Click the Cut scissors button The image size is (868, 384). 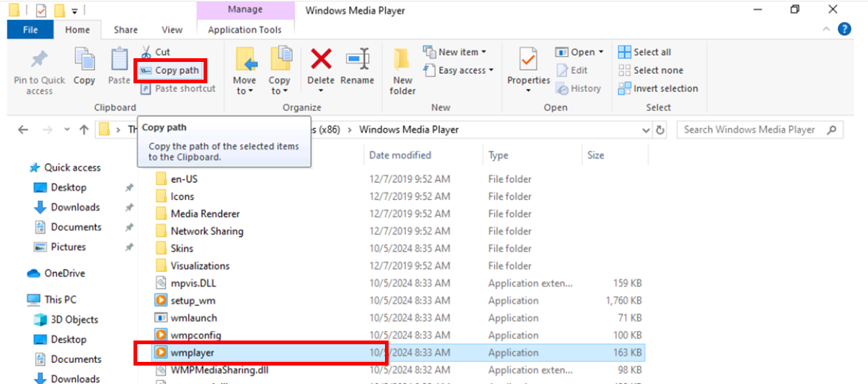[156, 52]
